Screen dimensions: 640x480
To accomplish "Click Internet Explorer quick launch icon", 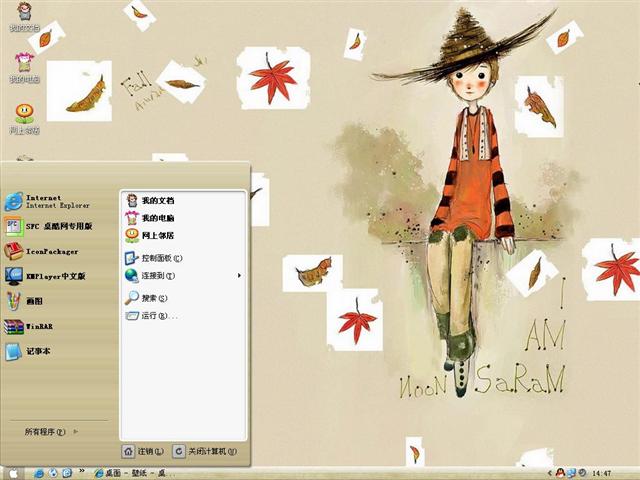I will point(39,473).
